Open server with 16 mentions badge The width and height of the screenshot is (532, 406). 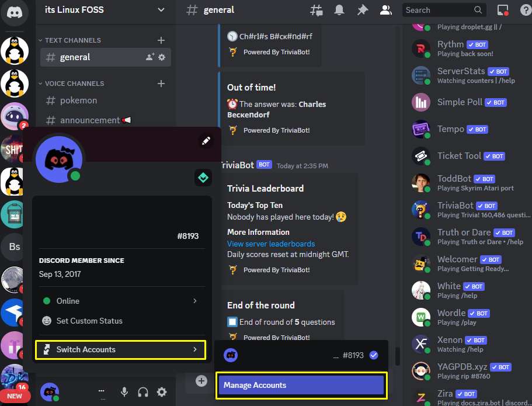14,377
